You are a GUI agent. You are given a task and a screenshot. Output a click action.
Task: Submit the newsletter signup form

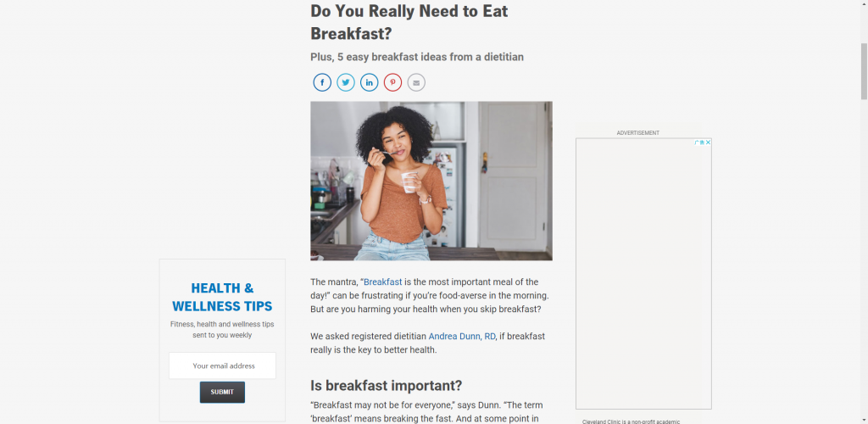click(223, 392)
